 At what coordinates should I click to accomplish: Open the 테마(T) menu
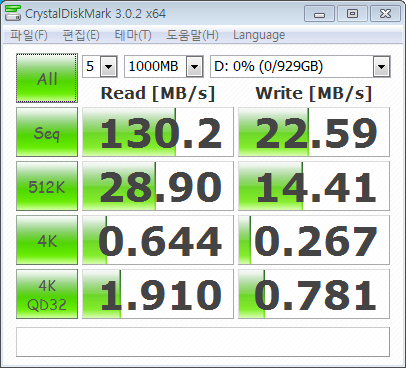pos(133,35)
